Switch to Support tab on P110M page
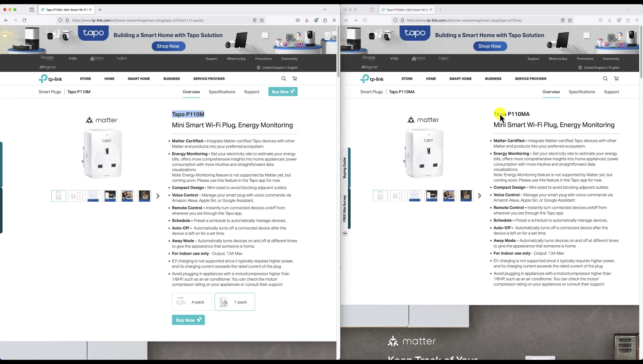The height and width of the screenshot is (364, 643). coord(252,92)
